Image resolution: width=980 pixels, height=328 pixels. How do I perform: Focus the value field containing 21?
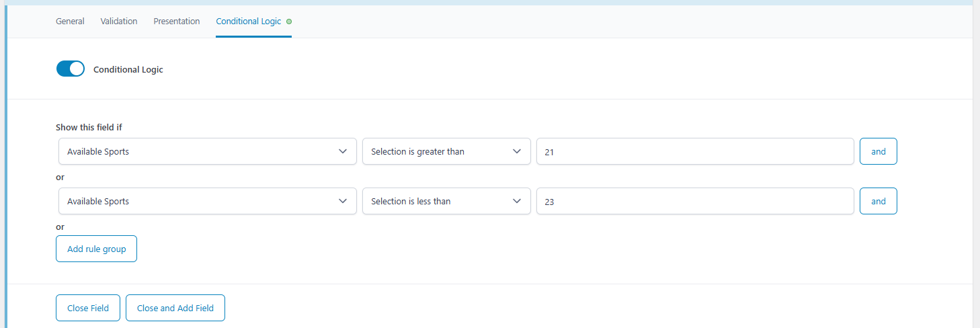pos(695,151)
